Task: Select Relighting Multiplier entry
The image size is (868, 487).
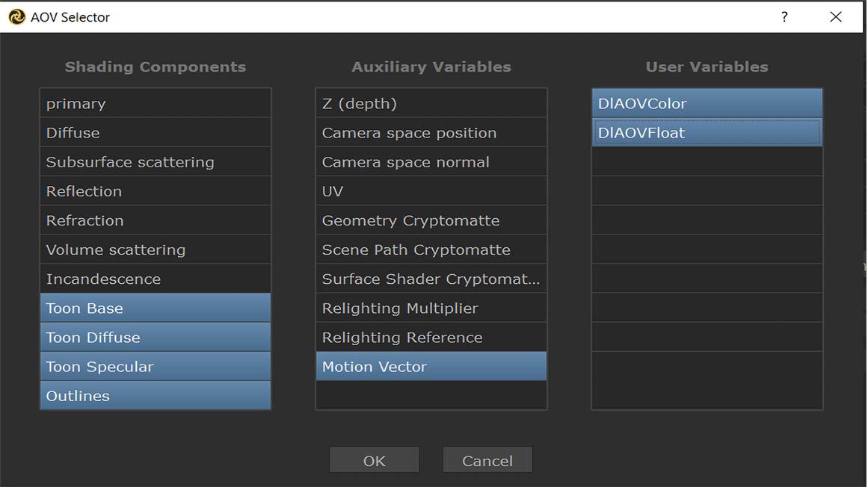Action: [x=431, y=308]
